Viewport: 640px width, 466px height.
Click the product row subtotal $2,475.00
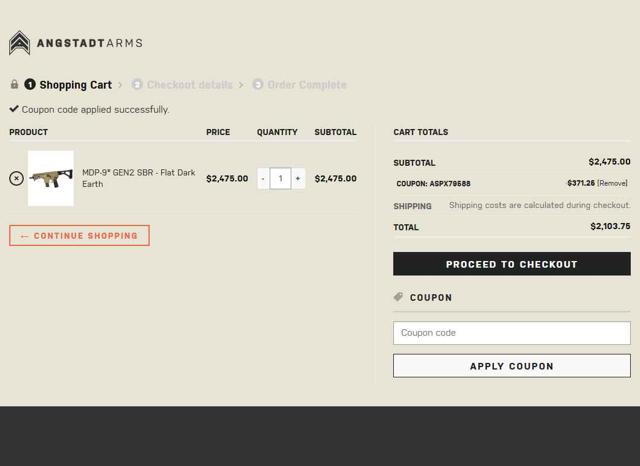[x=336, y=178]
